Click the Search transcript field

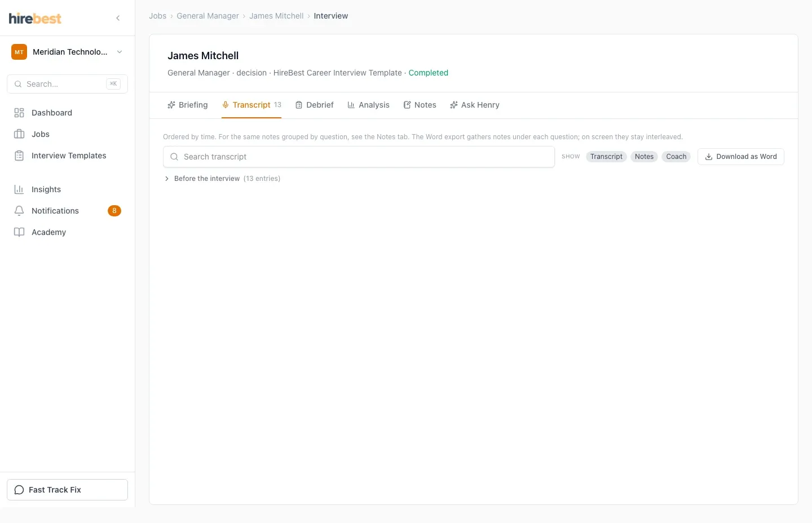click(359, 157)
